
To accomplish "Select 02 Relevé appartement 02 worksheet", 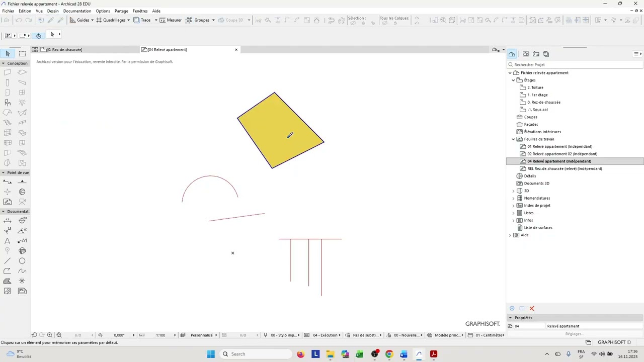I will 562,154.
